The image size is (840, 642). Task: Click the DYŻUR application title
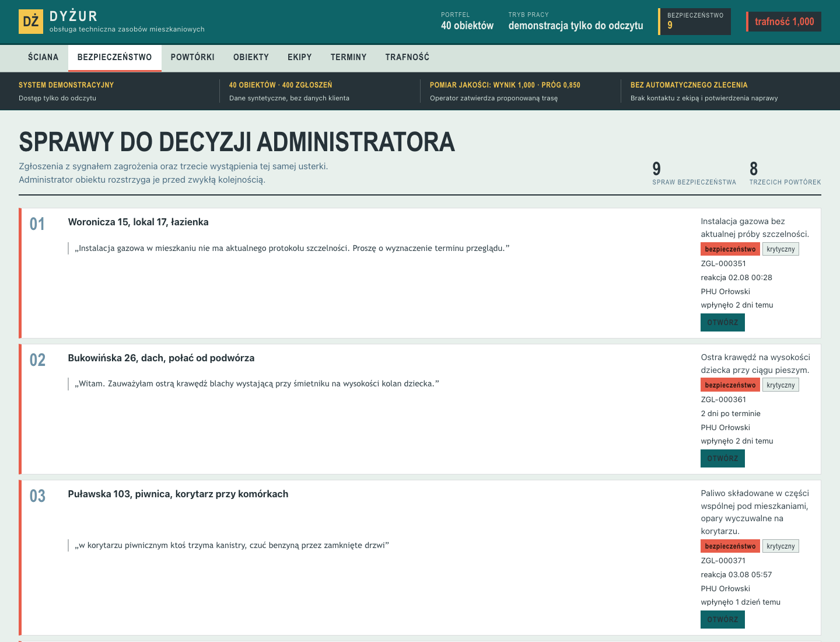73,16
